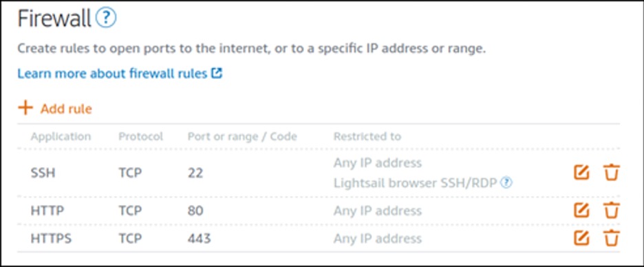
Task: Edit the SSH firewall rule
Action: click(581, 173)
